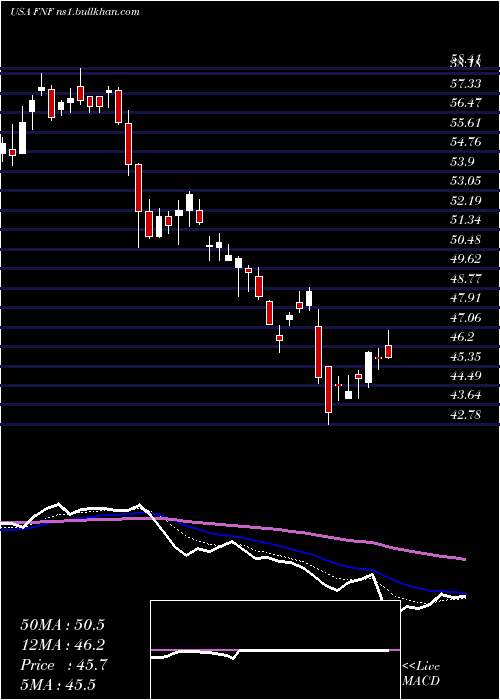Click the 47.06 price level label
Image resolution: width=500 pixels, height=700 pixels.
coord(466,317)
